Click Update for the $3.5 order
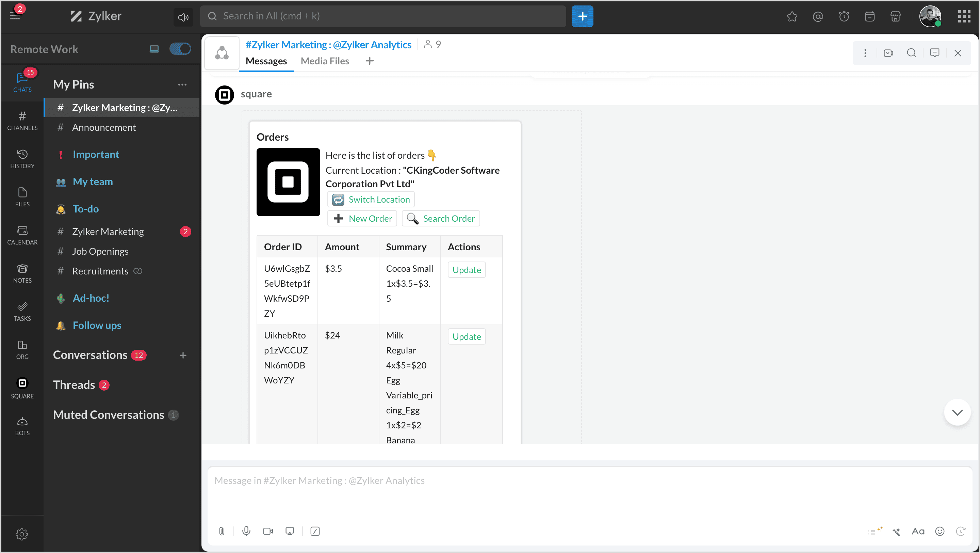Image resolution: width=980 pixels, height=553 pixels. (x=467, y=269)
